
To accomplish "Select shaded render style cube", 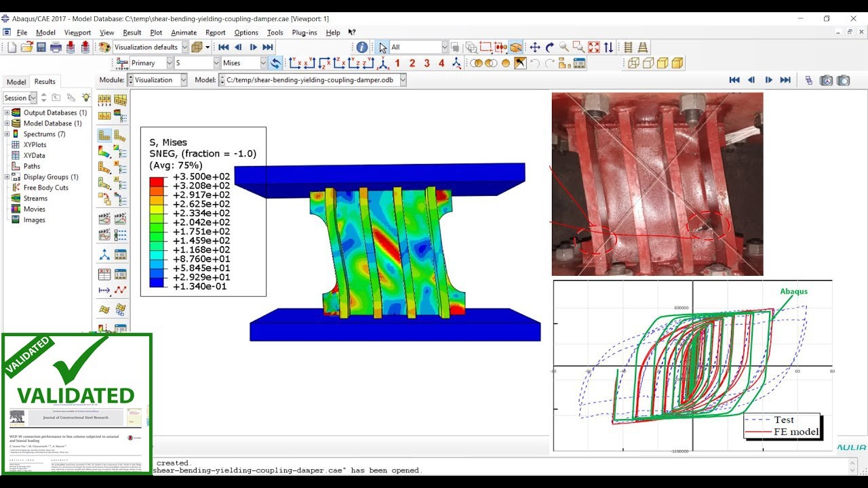I will [677, 63].
